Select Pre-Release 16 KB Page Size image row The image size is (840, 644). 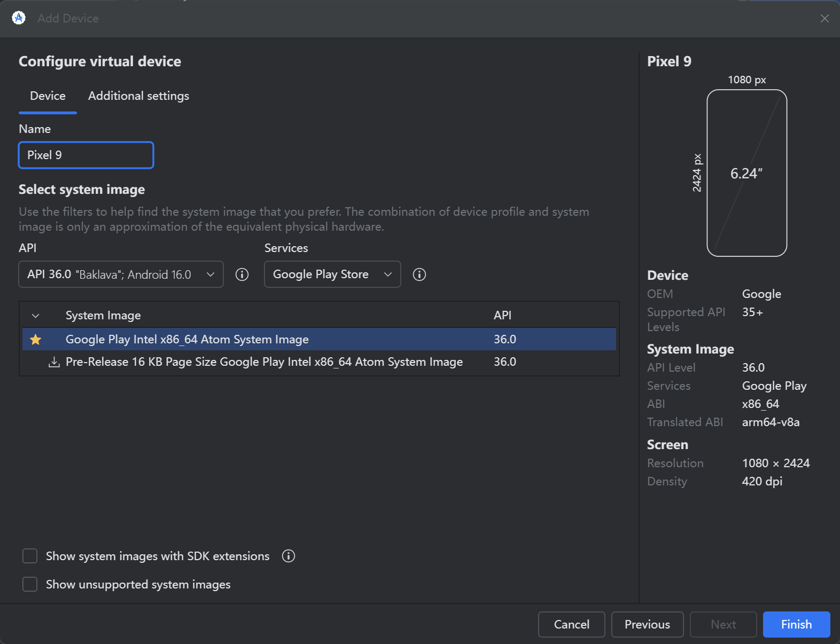pos(264,362)
